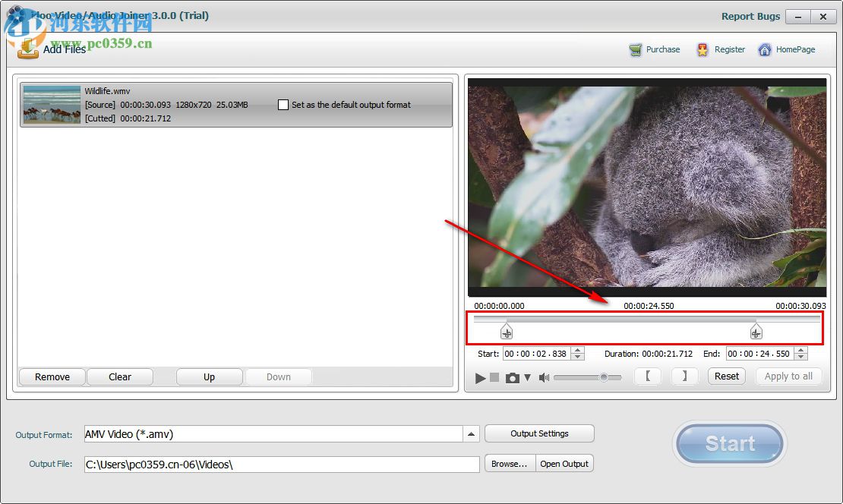The width and height of the screenshot is (843, 504).
Task: Click the Duration 00:00:21.712 text
Action: click(x=649, y=354)
